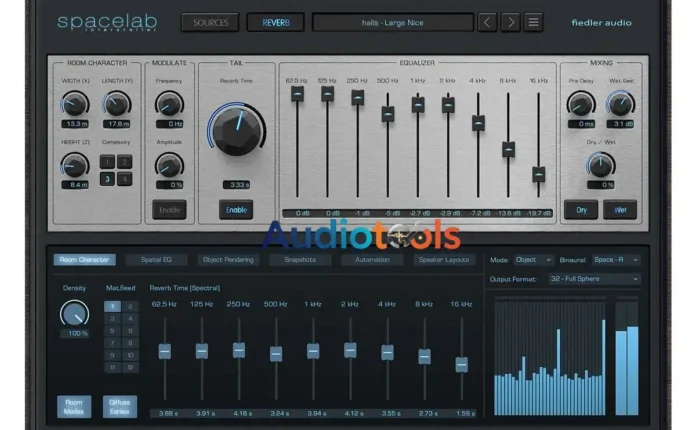Click the spacelab logo
This screenshot has width=696, height=430.
click(107, 22)
